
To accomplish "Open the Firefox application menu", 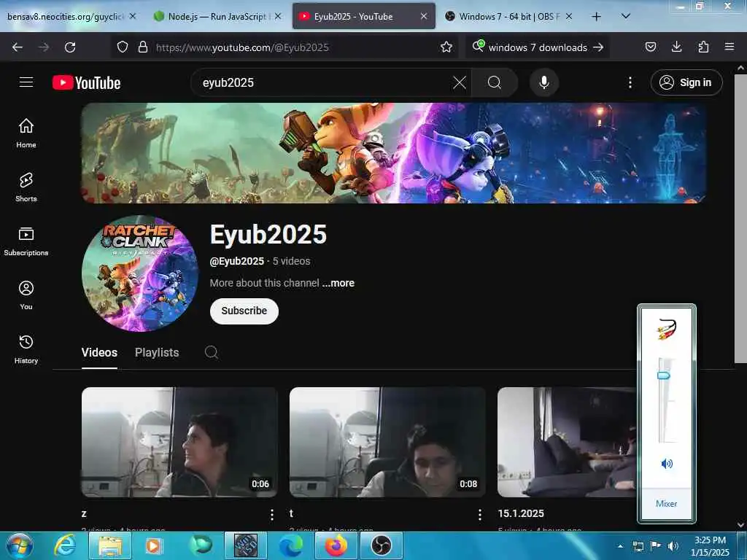I will 729,47.
